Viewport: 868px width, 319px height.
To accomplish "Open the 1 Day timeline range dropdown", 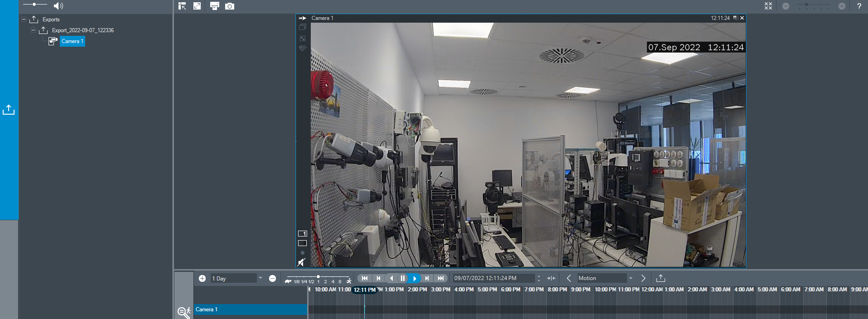I will click(260, 278).
